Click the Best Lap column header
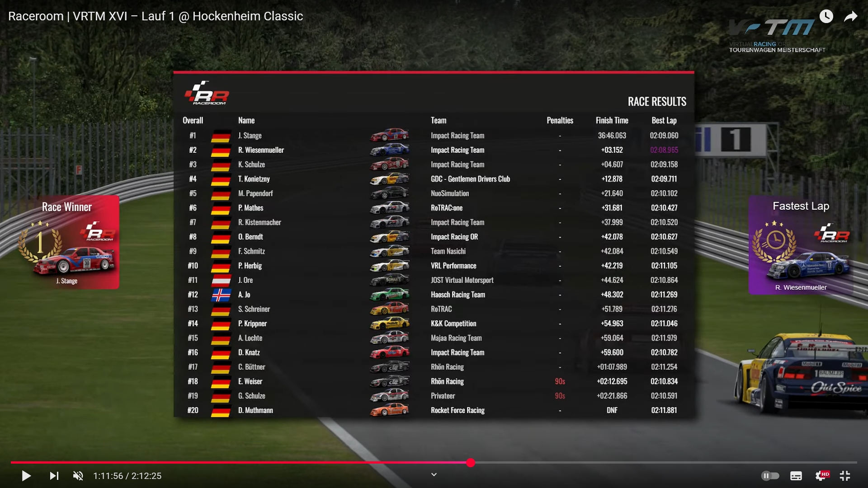868x488 pixels. [664, 121]
